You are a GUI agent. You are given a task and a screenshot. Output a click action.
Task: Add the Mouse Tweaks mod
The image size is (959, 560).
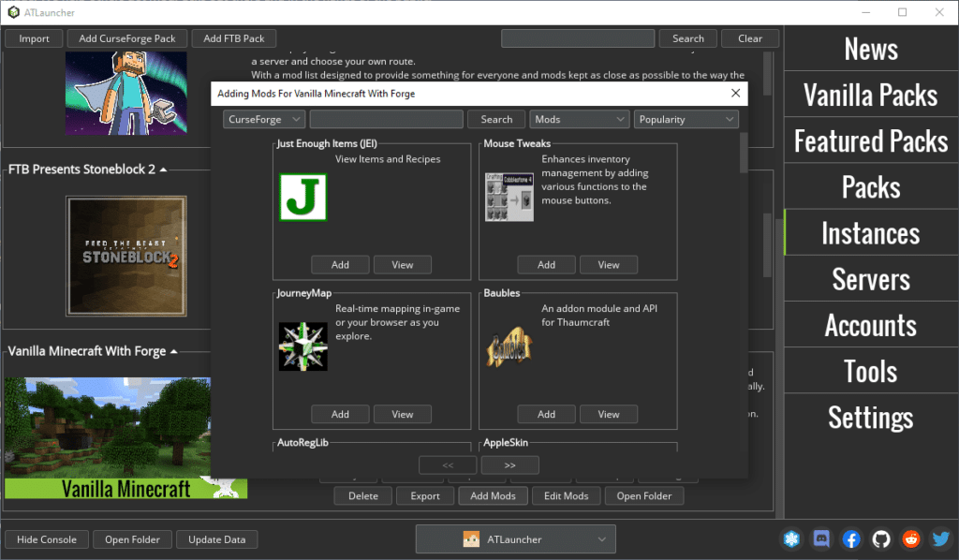[x=546, y=264]
